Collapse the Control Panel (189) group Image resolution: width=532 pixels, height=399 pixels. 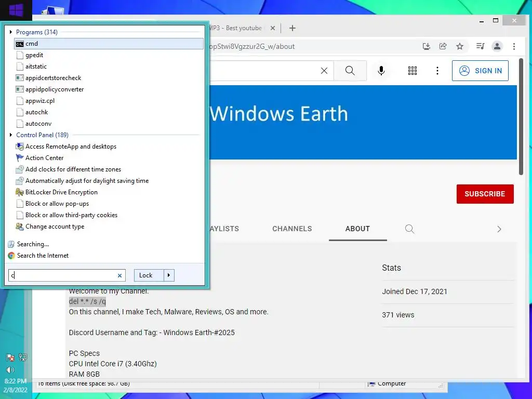click(x=11, y=135)
